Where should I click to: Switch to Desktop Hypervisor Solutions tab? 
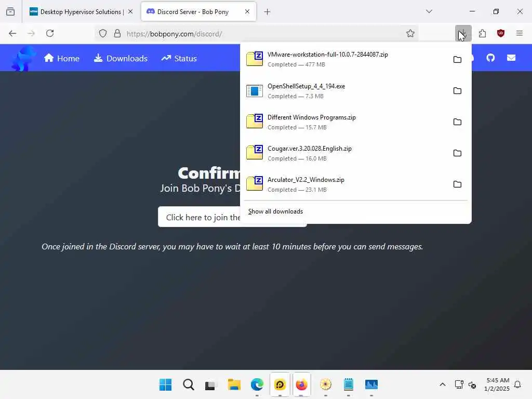coord(81,11)
